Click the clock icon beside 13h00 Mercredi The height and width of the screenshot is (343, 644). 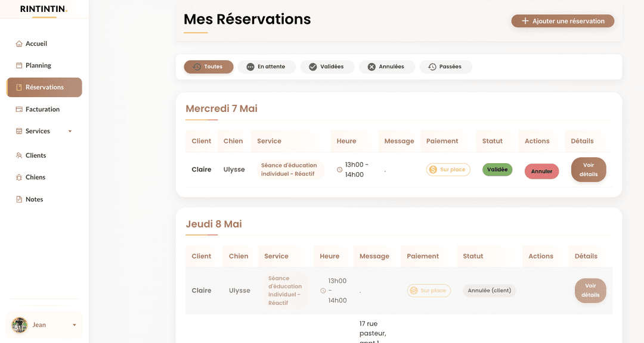(x=340, y=170)
